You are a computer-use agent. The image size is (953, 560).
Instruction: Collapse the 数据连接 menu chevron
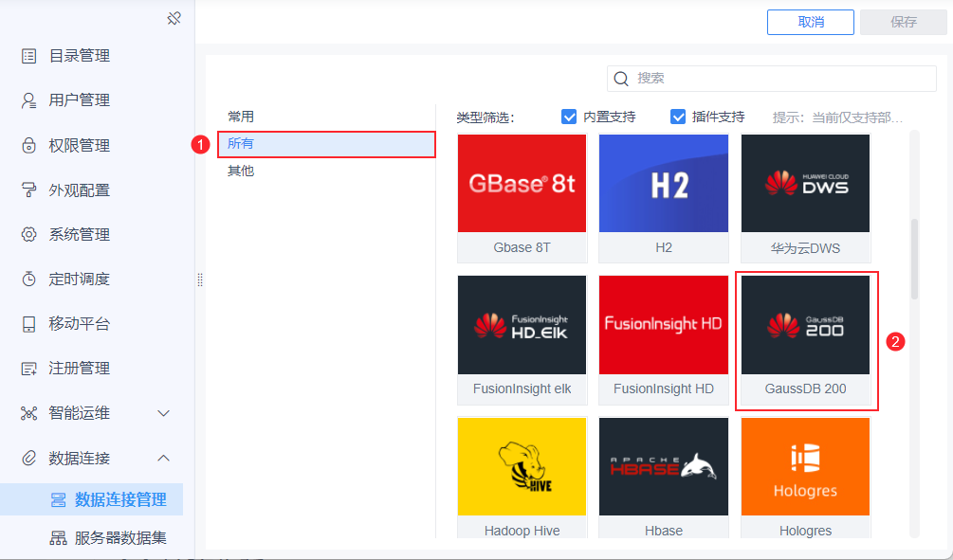(163, 458)
